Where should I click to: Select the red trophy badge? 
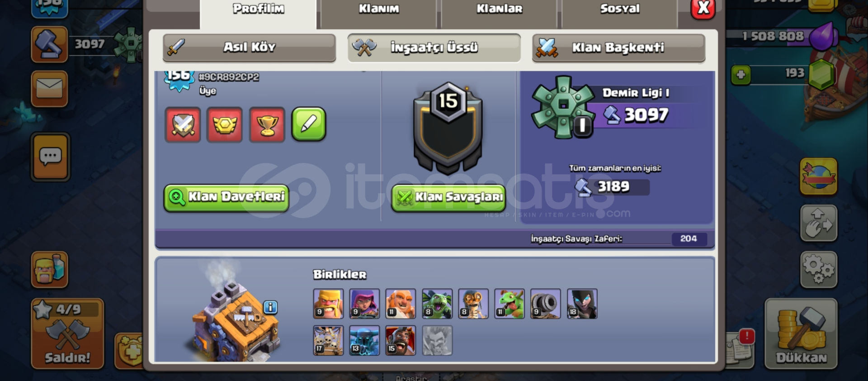(x=267, y=124)
